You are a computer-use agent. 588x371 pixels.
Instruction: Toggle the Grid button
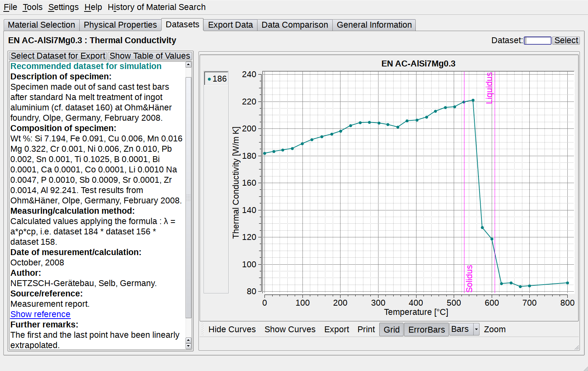(391, 330)
